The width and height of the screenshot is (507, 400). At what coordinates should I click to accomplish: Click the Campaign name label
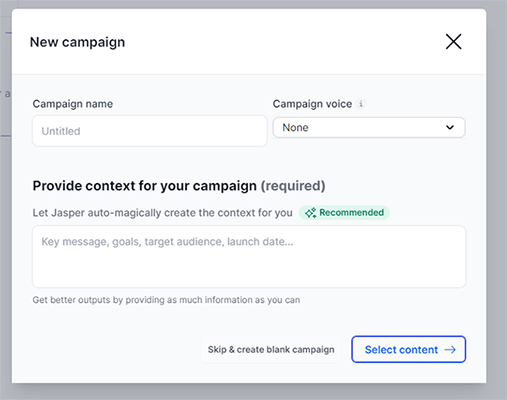[73, 104]
